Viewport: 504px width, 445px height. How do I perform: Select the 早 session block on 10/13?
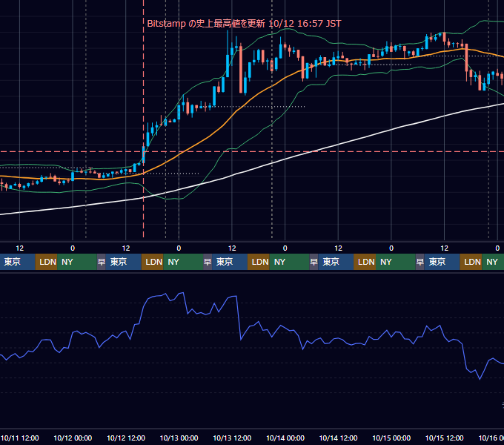coord(208,262)
